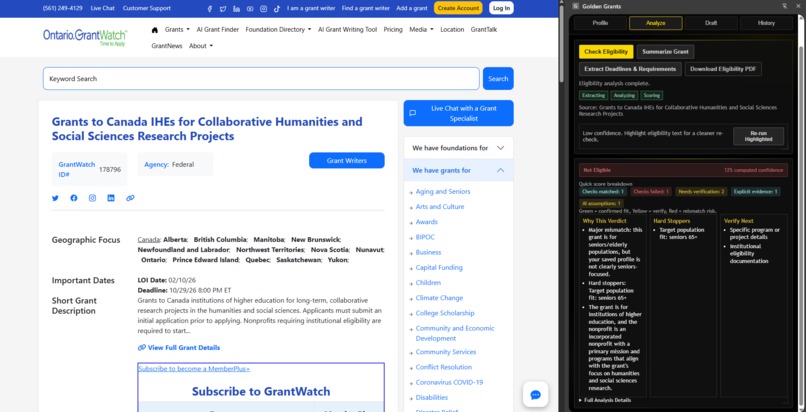806x412 pixels.
Task: Open the College Scholarship category link
Action: [445, 313]
